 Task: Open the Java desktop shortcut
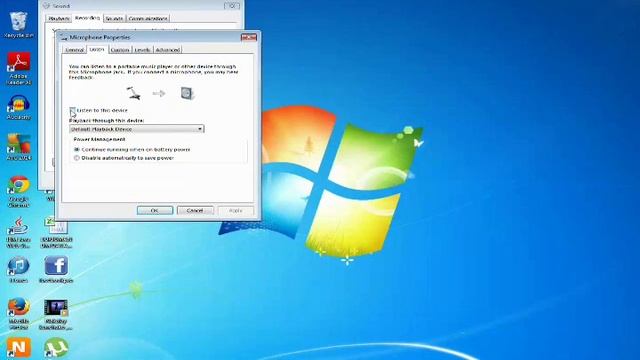pos(19,232)
